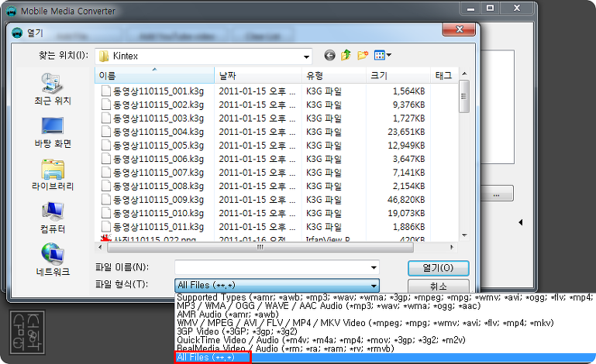Viewport: 596px width, 364px height.
Task: Create a new folder icon
Action: point(363,56)
